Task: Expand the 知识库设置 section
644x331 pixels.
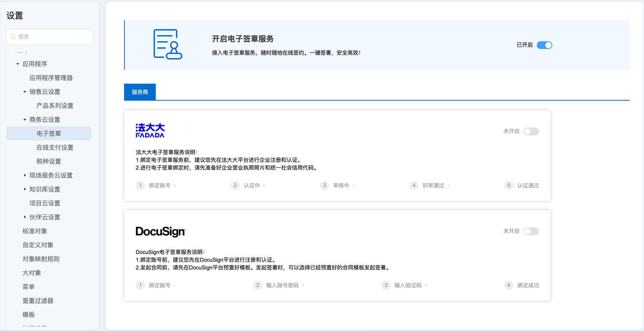Action: click(25, 189)
